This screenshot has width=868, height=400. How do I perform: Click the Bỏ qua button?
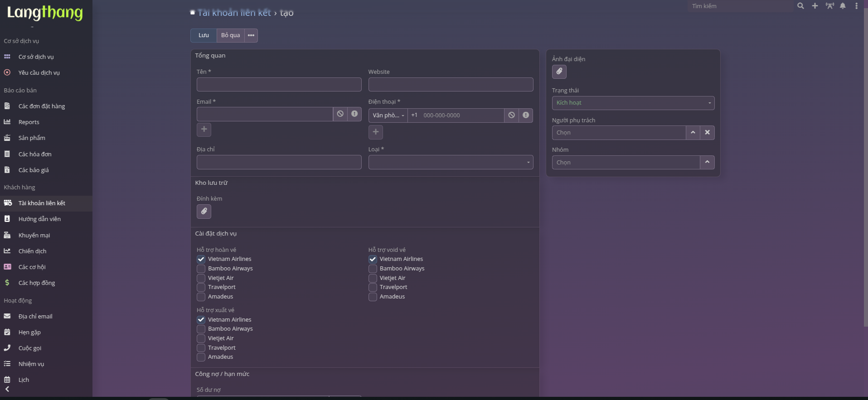(230, 35)
